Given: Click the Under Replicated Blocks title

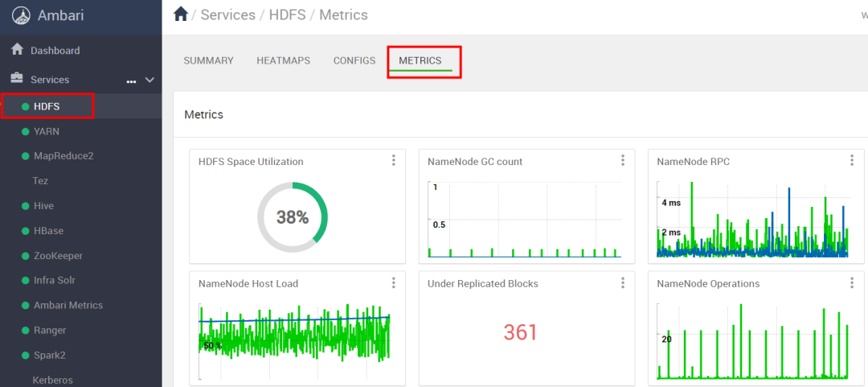Looking at the screenshot, I should coord(483,284).
